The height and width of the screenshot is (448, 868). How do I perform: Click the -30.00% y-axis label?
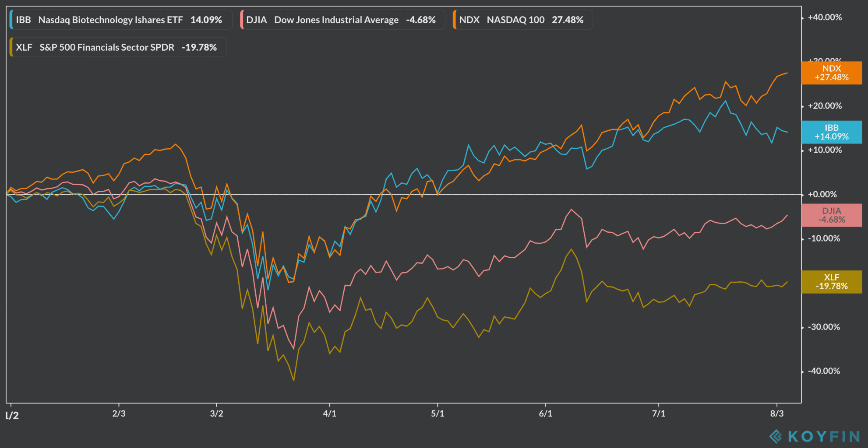[824, 327]
